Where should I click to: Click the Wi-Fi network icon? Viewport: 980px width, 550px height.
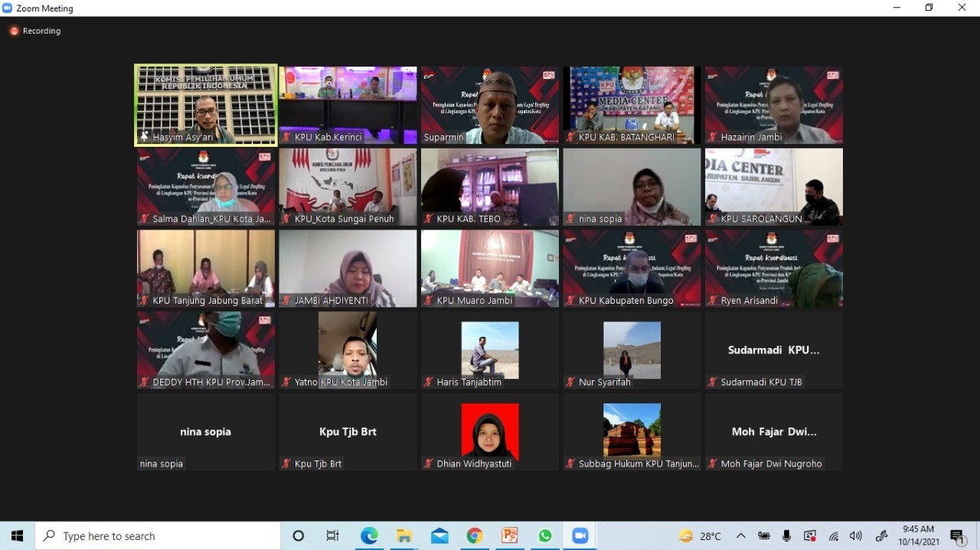pos(834,536)
